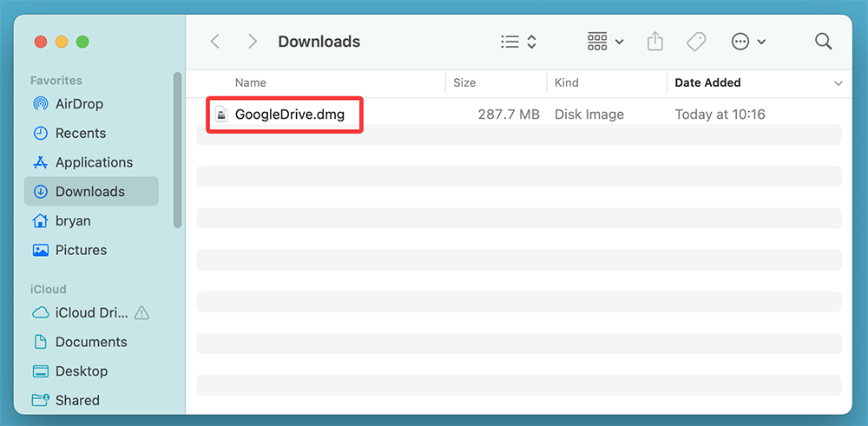Click the iCloud section header
This screenshot has height=426, width=868.
(x=48, y=289)
